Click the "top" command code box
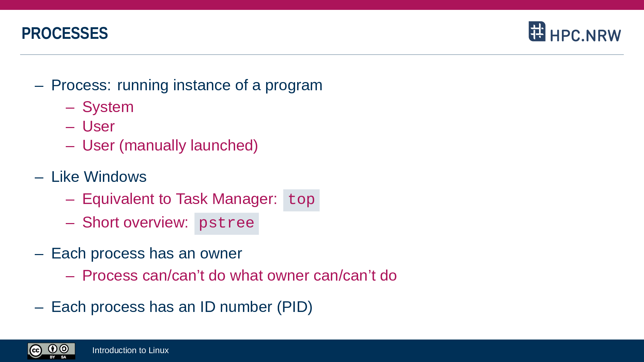 tap(301, 200)
